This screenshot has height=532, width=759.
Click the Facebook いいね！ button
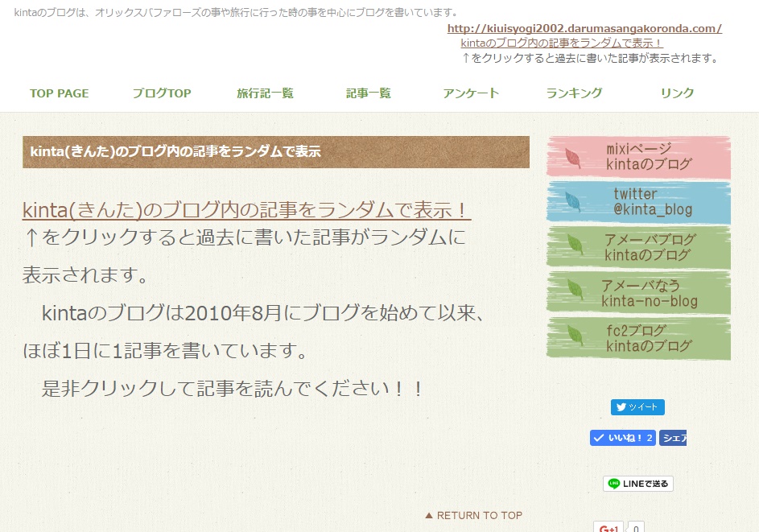pos(622,438)
